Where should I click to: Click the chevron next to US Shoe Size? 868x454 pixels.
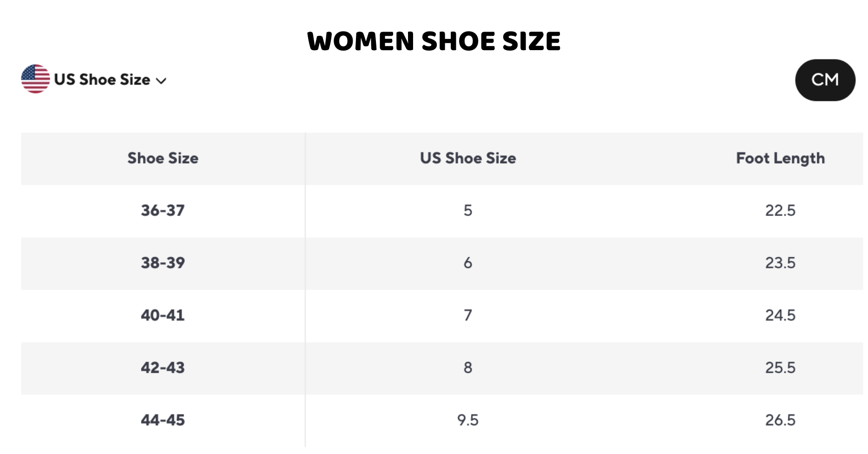pos(161,81)
